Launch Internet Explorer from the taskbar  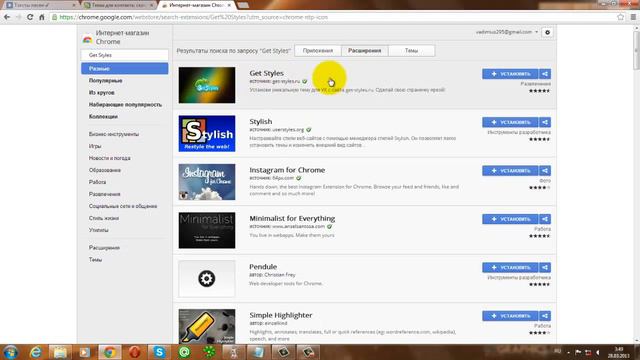coord(36,352)
